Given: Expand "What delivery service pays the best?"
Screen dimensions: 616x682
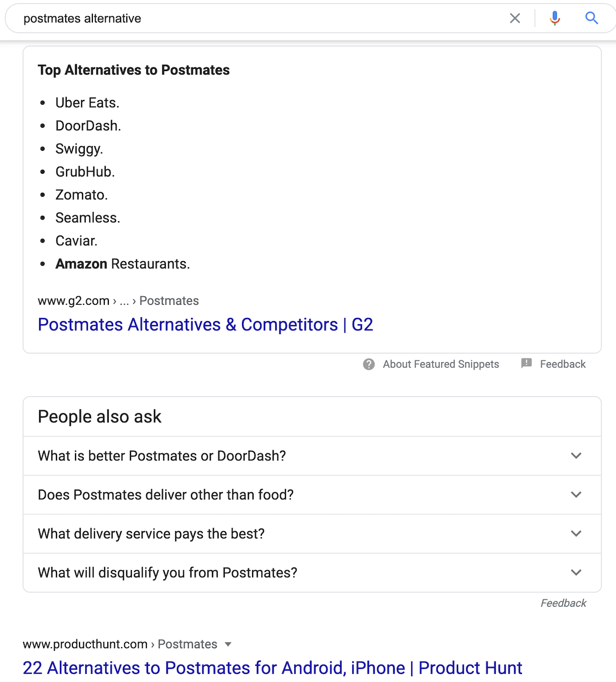Looking at the screenshot, I should point(575,534).
